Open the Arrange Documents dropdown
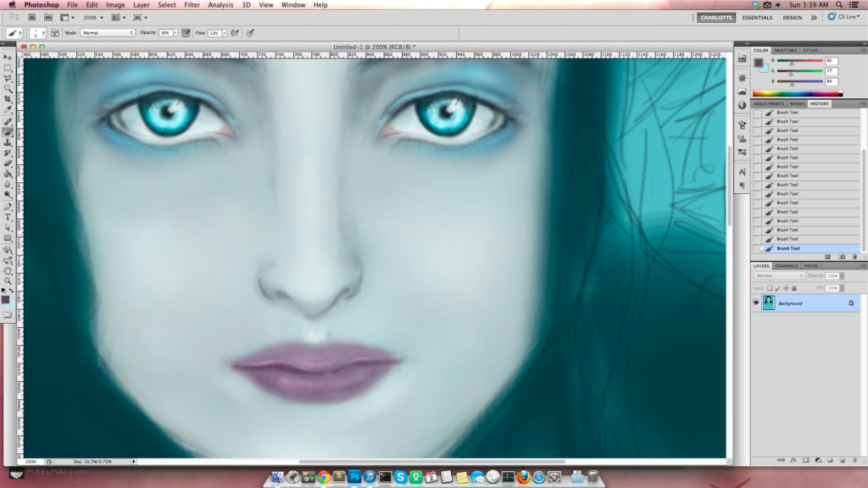868x488 pixels. pos(119,18)
